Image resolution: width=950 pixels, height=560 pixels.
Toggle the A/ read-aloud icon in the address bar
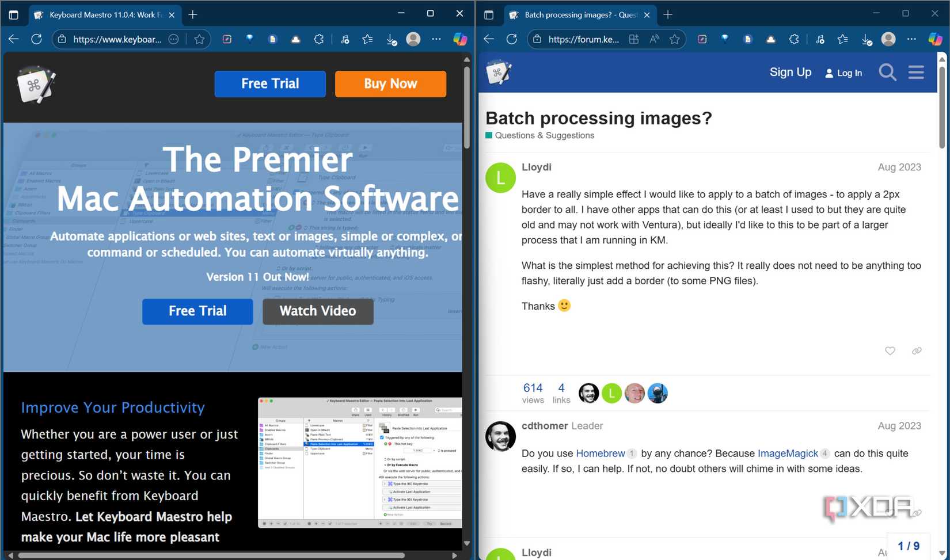coord(654,39)
